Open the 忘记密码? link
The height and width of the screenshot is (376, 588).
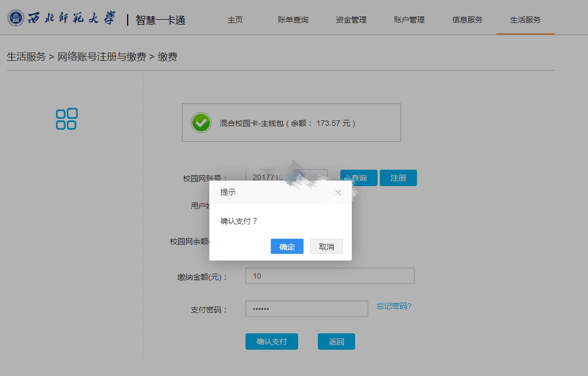coord(393,306)
